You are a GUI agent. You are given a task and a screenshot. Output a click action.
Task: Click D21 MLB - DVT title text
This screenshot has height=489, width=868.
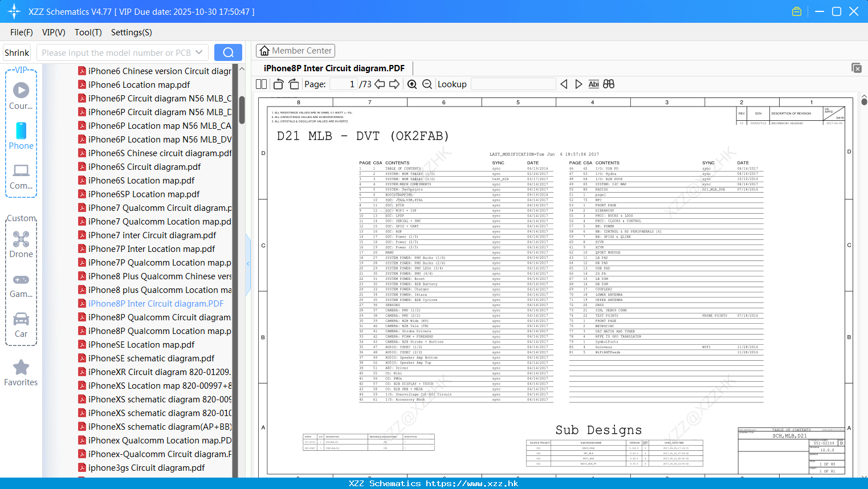click(362, 136)
